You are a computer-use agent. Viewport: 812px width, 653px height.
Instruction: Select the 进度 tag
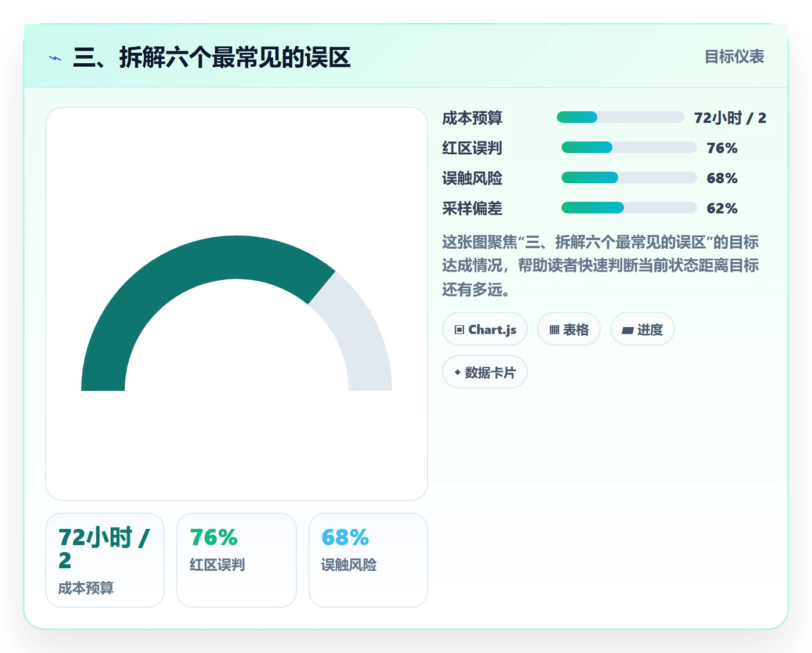tap(643, 329)
